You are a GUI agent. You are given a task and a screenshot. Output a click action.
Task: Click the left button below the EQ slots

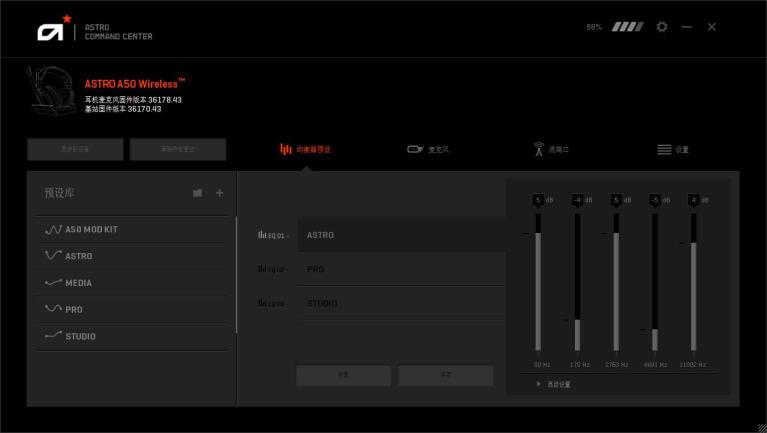(x=343, y=375)
